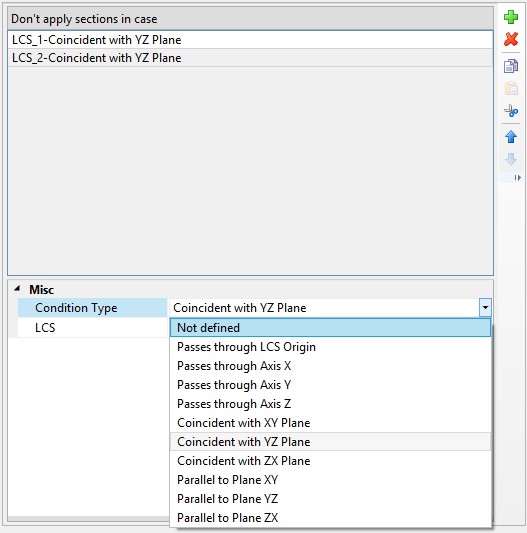Click the copy icon in side toolbar

click(x=511, y=66)
